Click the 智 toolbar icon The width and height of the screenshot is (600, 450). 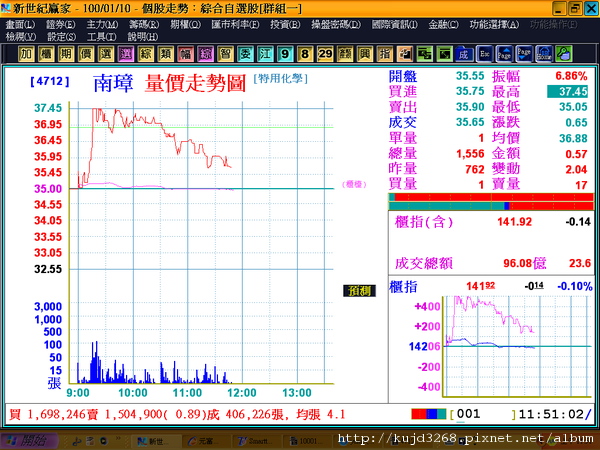click(225, 54)
